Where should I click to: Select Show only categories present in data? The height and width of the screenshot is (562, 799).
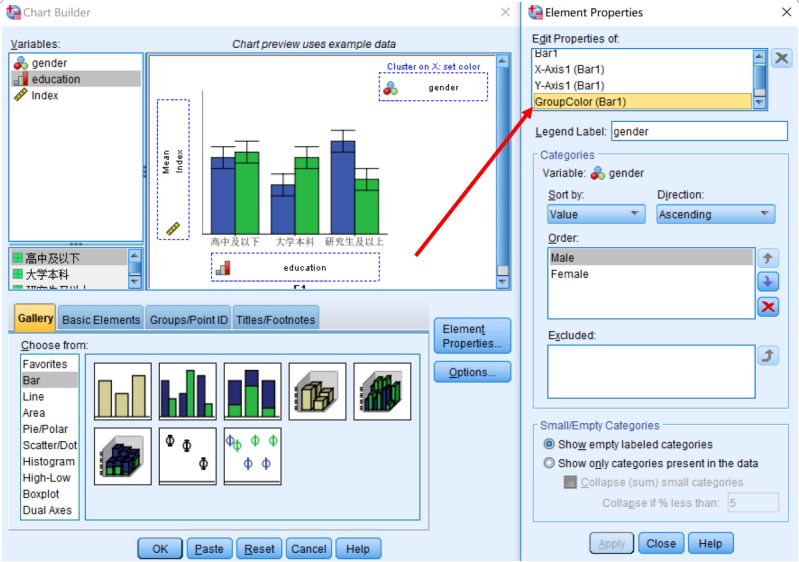(x=549, y=463)
